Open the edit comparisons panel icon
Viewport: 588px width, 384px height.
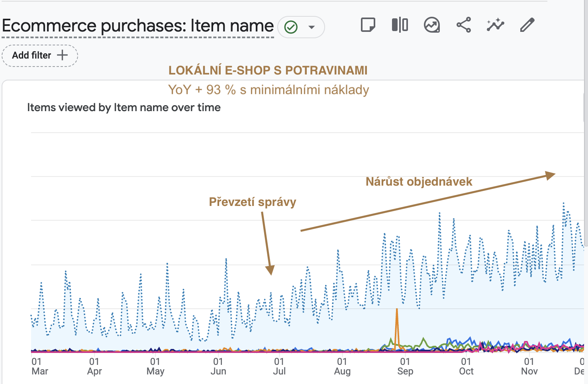(400, 25)
